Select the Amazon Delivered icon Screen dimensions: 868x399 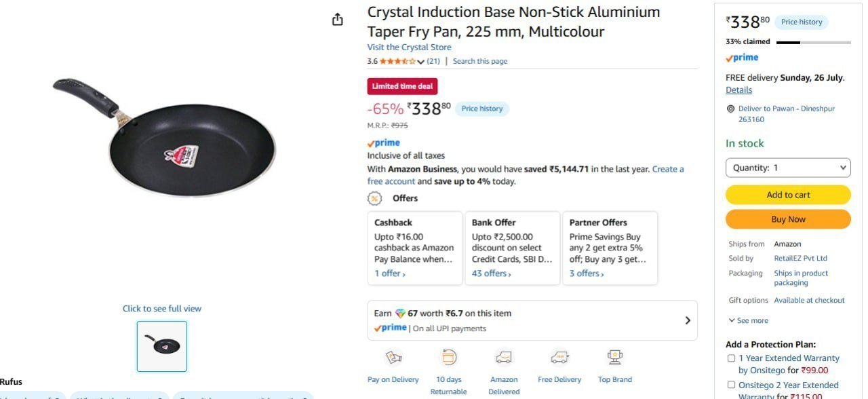click(504, 358)
